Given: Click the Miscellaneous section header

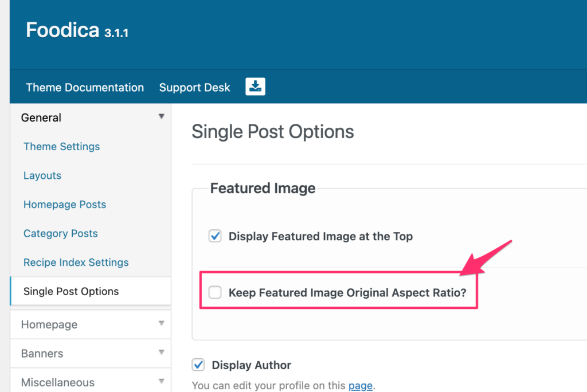Looking at the screenshot, I should pyautogui.click(x=91, y=381).
